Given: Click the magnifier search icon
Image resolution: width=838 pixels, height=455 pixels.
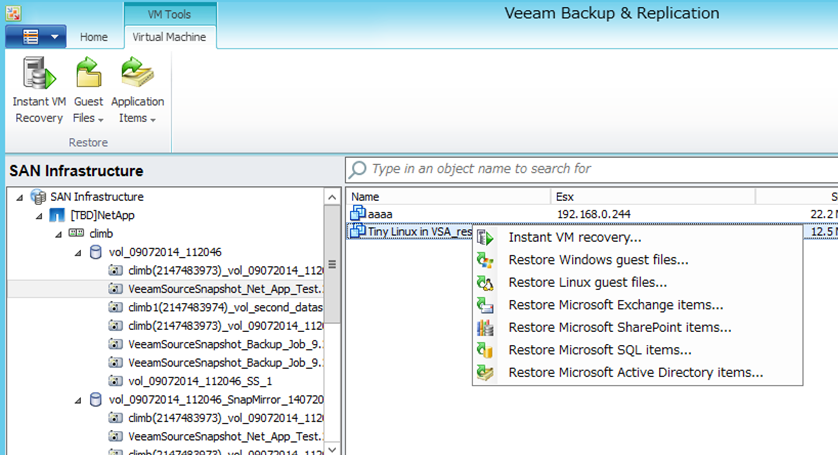Looking at the screenshot, I should (358, 169).
